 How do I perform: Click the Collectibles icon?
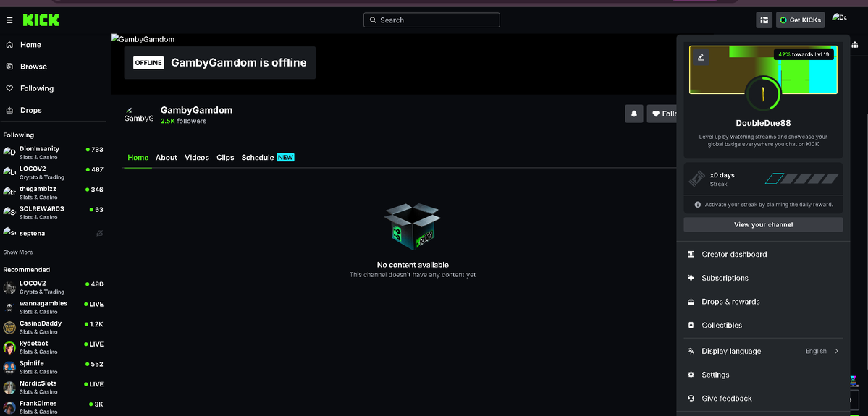tap(691, 326)
